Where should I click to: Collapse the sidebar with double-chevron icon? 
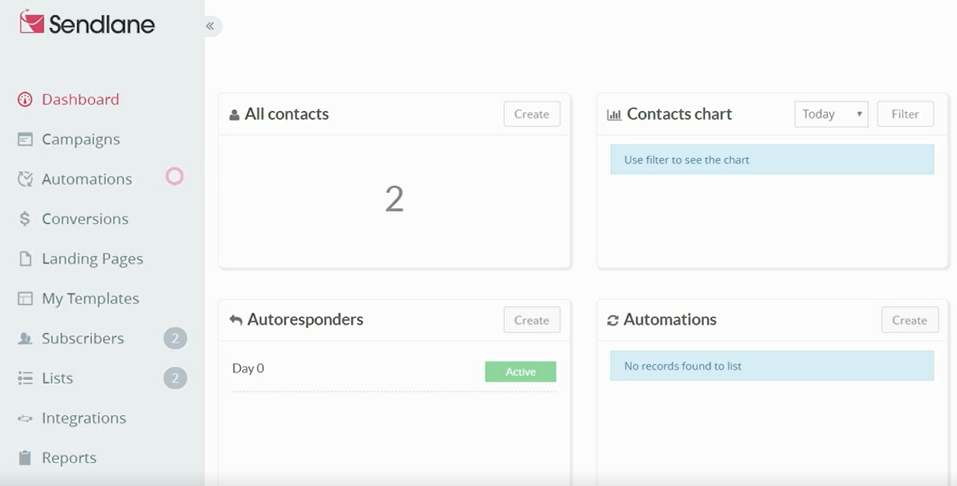(x=210, y=26)
